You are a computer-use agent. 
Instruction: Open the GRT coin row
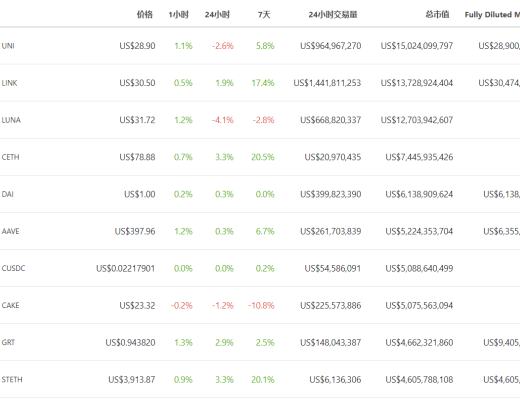point(260,342)
